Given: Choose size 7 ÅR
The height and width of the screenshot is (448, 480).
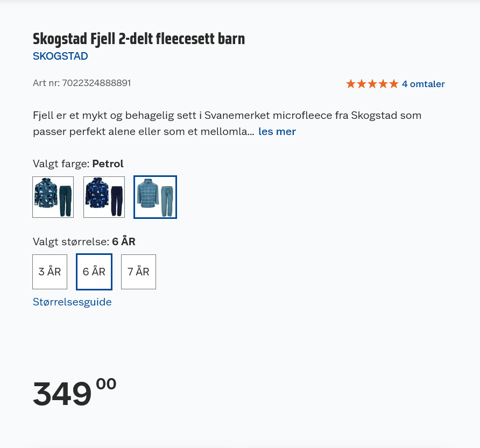Looking at the screenshot, I should point(138,272).
